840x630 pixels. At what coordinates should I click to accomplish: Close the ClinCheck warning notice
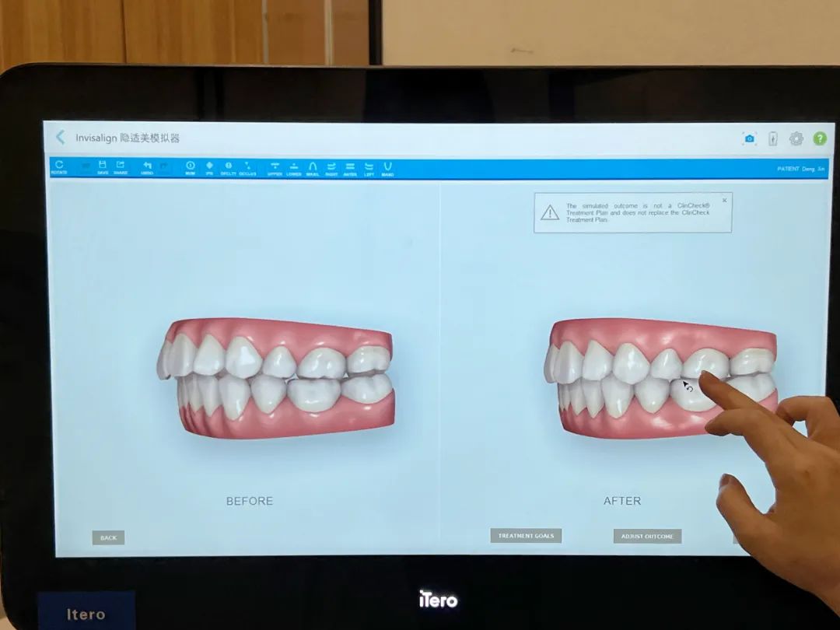pyautogui.click(x=724, y=201)
